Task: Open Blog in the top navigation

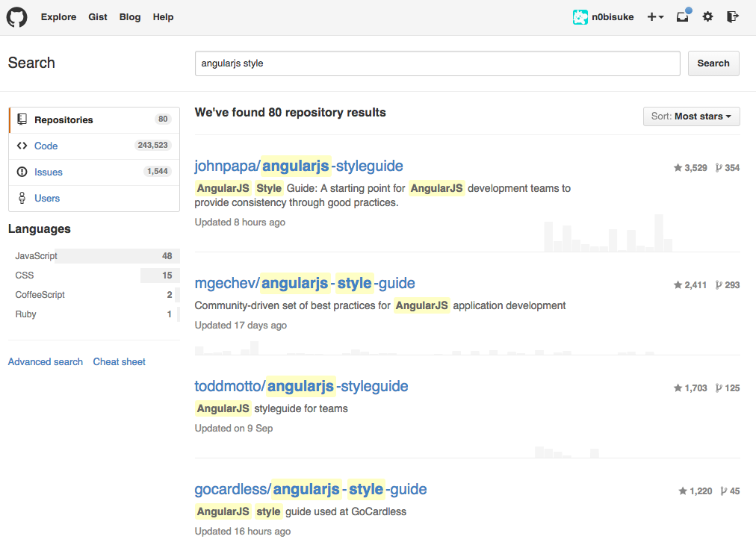Action: click(130, 17)
